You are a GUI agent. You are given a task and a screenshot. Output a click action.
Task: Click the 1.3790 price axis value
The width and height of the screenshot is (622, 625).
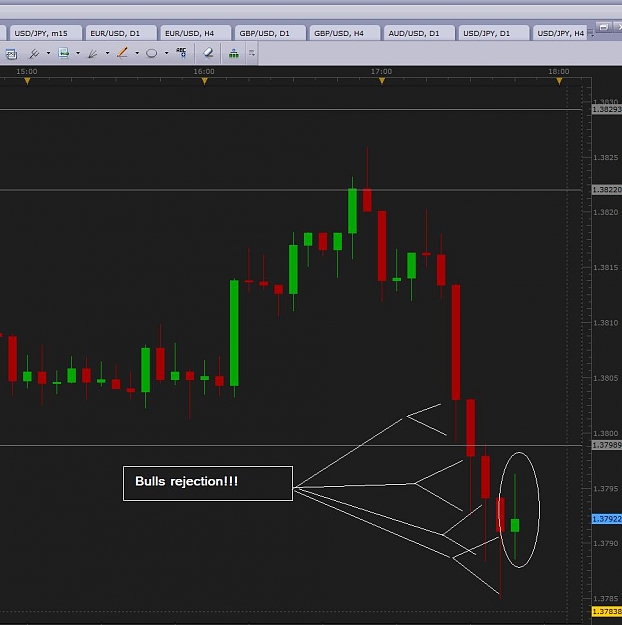pos(606,544)
